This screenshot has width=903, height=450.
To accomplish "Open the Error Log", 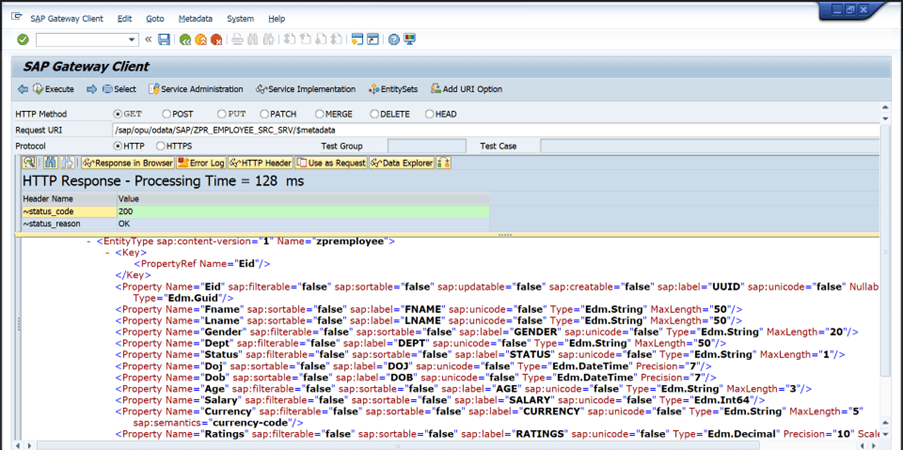I will (x=201, y=163).
